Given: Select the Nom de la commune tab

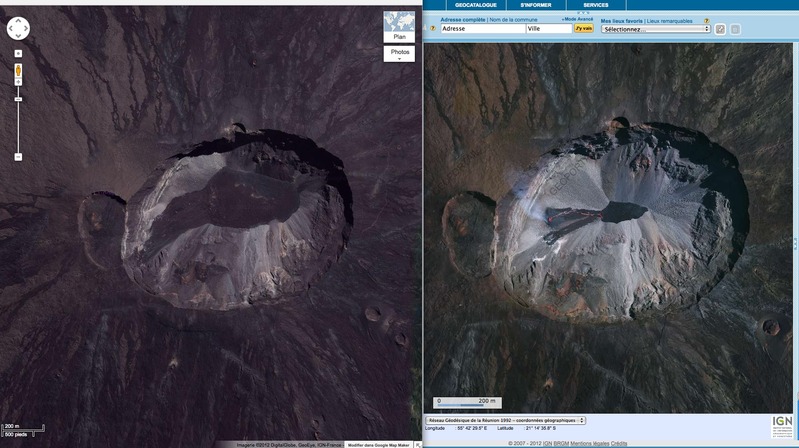Looking at the screenshot, I should coord(514,20).
